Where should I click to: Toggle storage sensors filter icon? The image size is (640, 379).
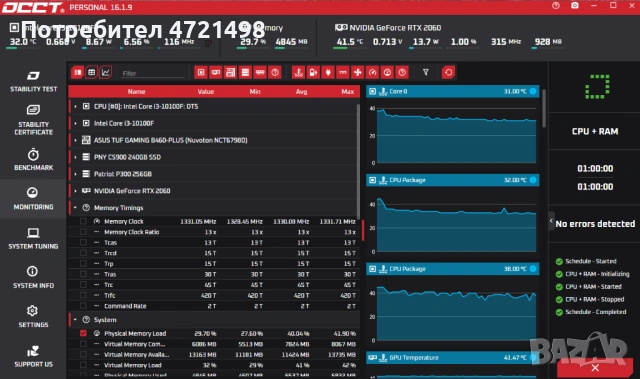[x=245, y=73]
